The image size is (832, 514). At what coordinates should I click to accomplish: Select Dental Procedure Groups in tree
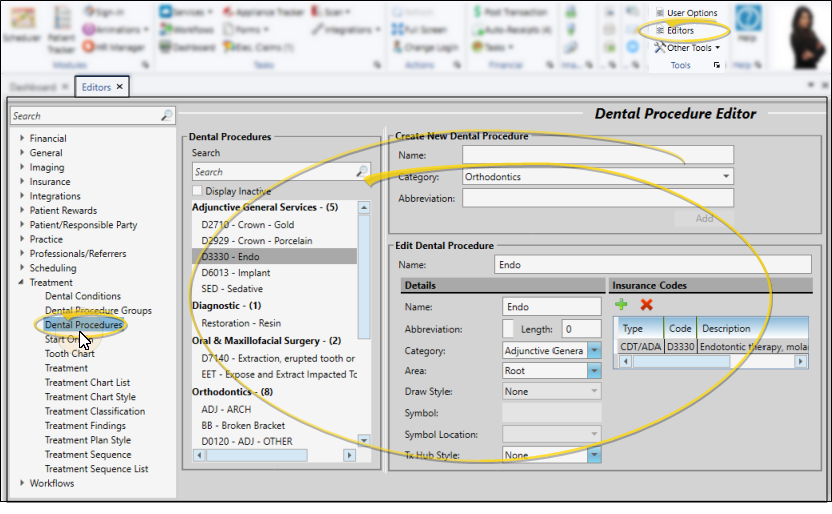click(98, 311)
